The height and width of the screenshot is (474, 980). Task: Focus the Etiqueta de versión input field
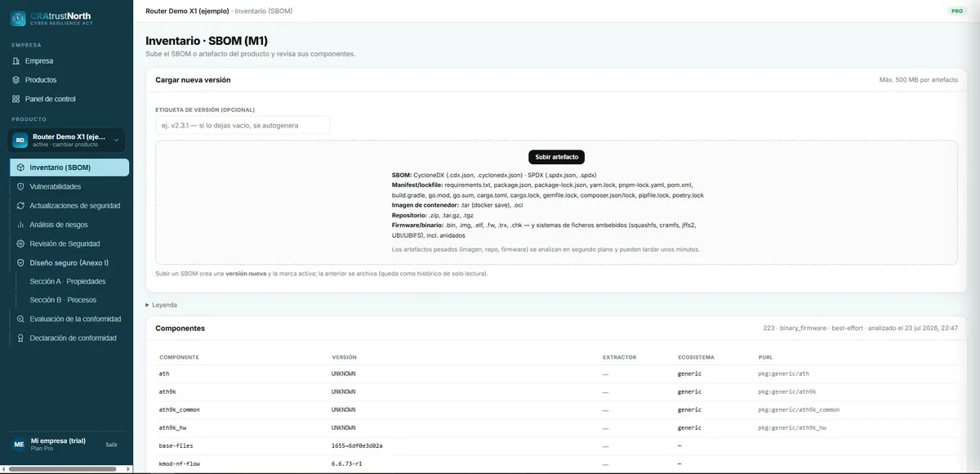[x=243, y=125]
